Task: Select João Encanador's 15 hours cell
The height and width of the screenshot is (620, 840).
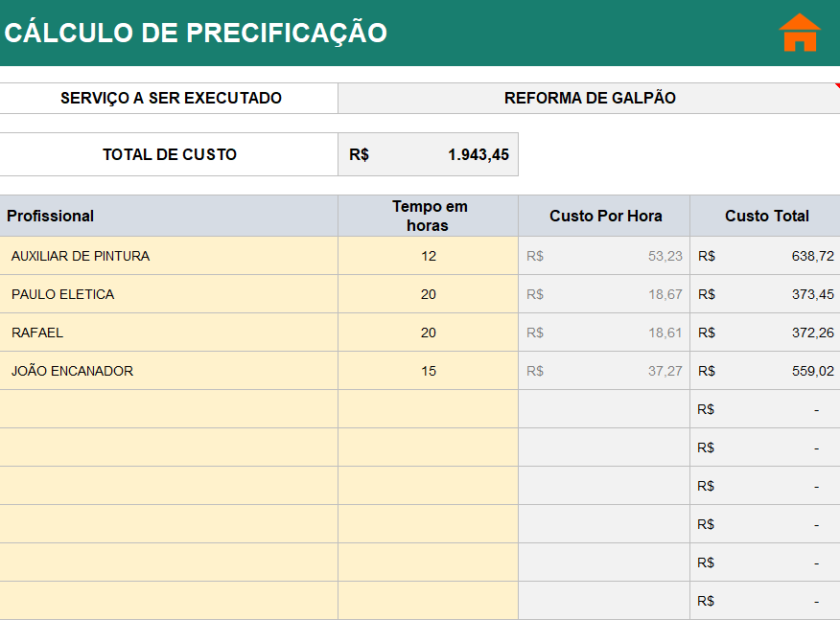Action: click(x=428, y=371)
